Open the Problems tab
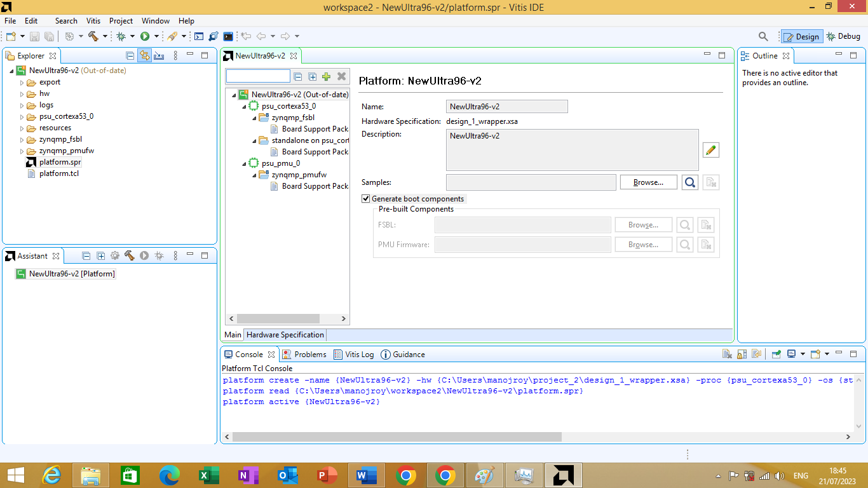The height and width of the screenshot is (488, 868). point(304,355)
